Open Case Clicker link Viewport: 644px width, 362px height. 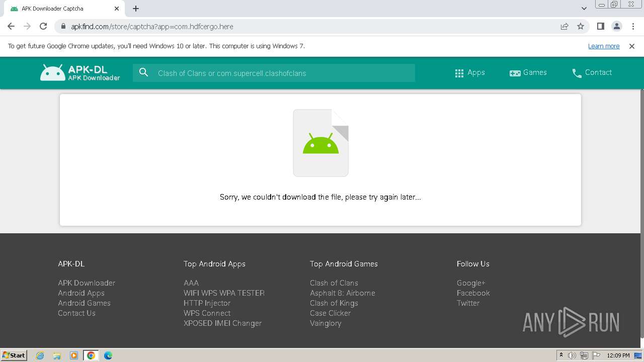click(330, 313)
